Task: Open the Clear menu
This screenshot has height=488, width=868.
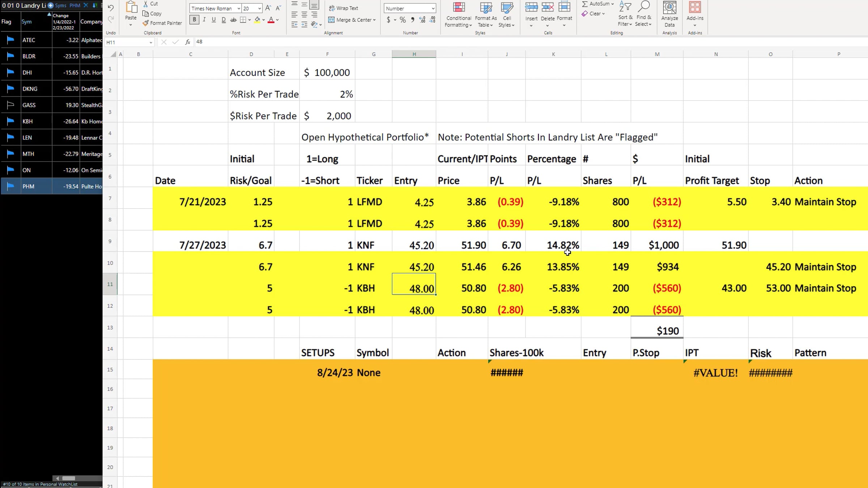Action: (593, 13)
